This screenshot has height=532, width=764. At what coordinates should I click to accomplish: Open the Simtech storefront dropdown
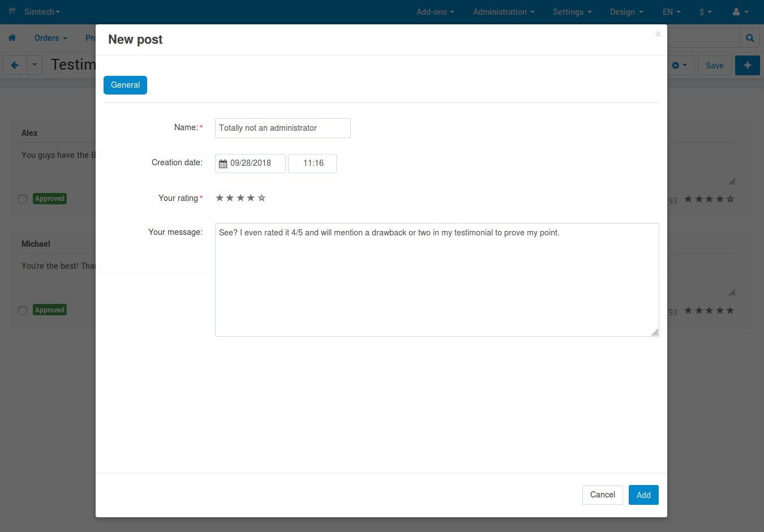(x=42, y=12)
